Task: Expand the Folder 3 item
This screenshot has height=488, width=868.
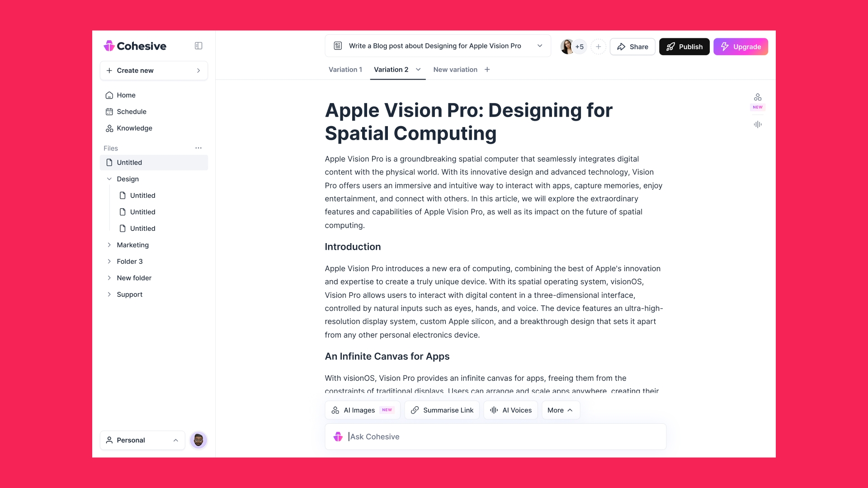Action: [109, 261]
